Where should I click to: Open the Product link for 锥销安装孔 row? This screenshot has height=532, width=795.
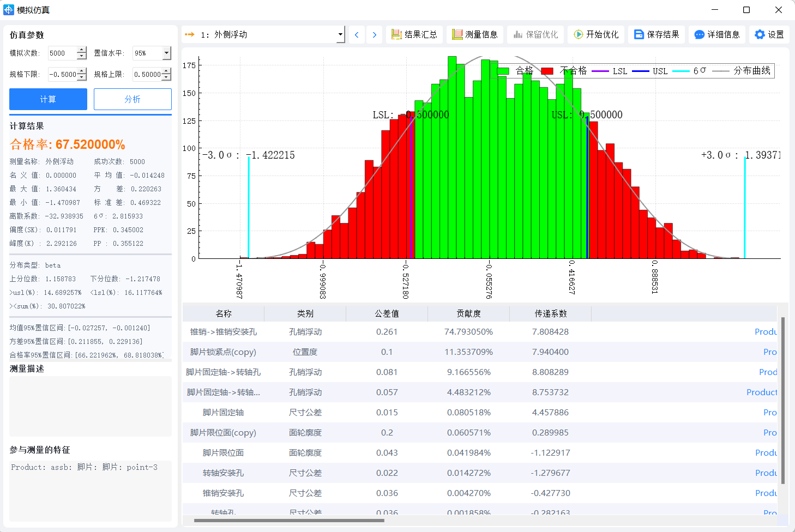tap(766, 493)
